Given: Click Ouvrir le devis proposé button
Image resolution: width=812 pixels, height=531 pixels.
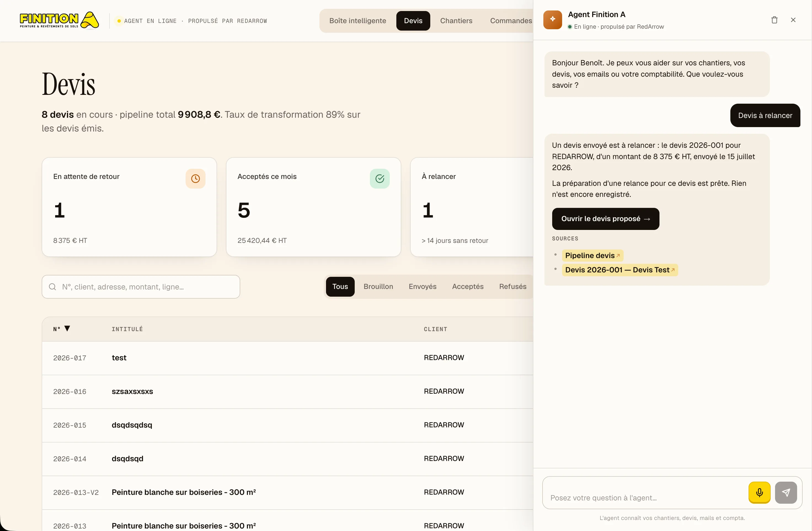Looking at the screenshot, I should [606, 219].
